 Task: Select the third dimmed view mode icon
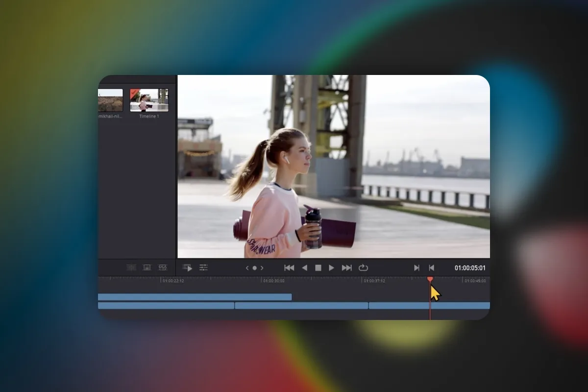coord(163,268)
